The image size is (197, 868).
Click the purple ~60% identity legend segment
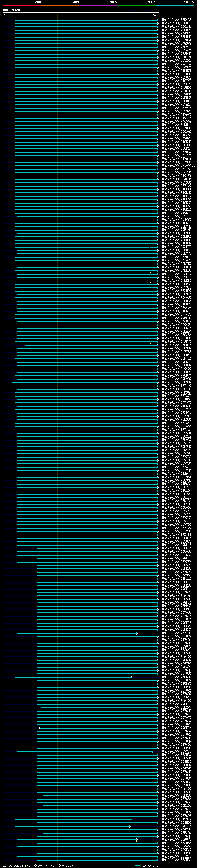pos(99,6)
